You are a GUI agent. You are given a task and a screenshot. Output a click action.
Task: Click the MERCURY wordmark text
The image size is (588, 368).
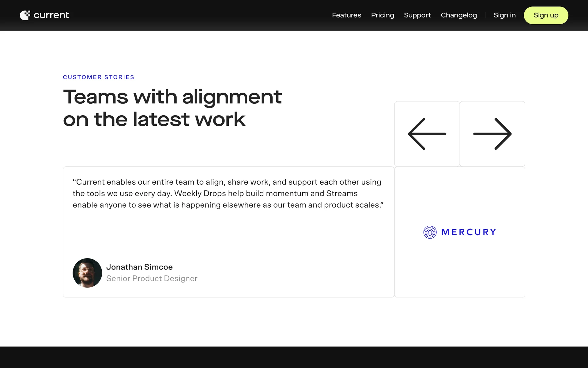(469, 232)
